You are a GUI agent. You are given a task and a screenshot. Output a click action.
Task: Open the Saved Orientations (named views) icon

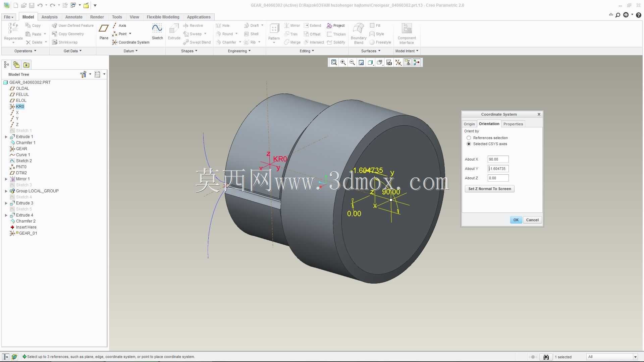coord(380,62)
